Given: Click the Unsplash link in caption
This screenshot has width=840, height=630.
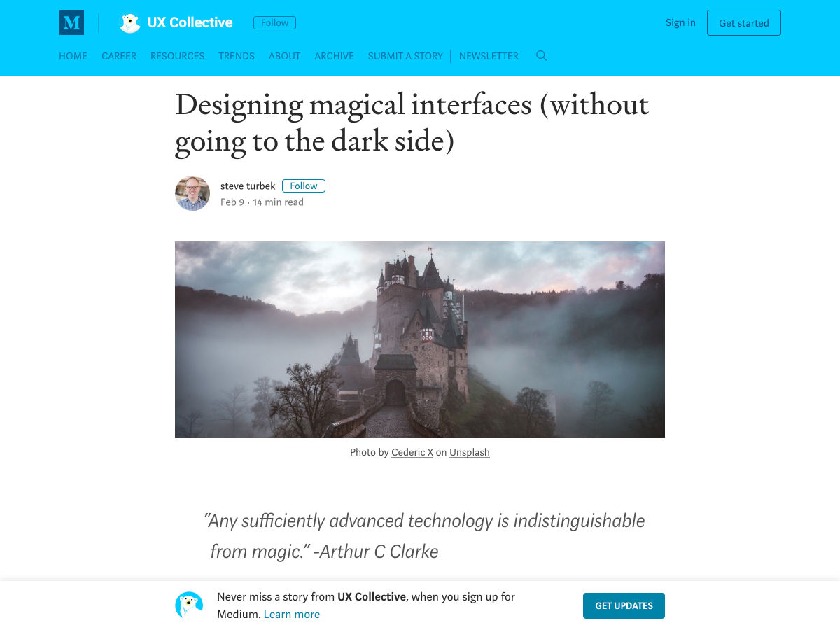Looking at the screenshot, I should pyautogui.click(x=469, y=452).
